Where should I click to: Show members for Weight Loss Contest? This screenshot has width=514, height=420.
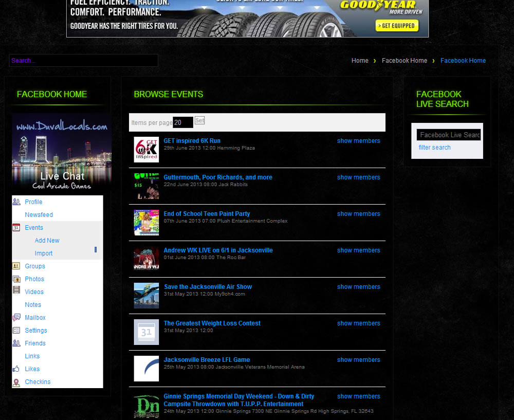359,323
